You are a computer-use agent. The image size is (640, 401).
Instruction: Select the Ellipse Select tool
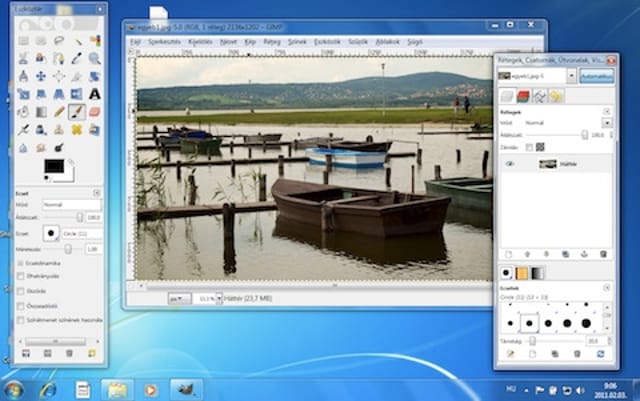coord(41,40)
